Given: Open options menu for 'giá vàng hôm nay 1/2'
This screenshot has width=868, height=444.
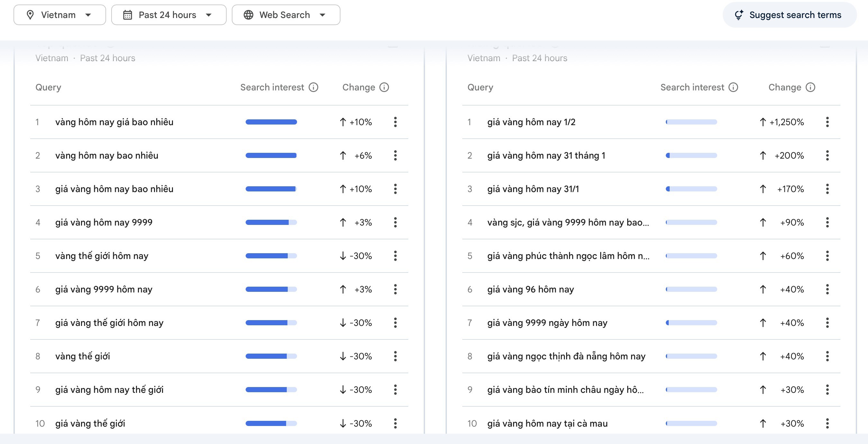Looking at the screenshot, I should [827, 122].
